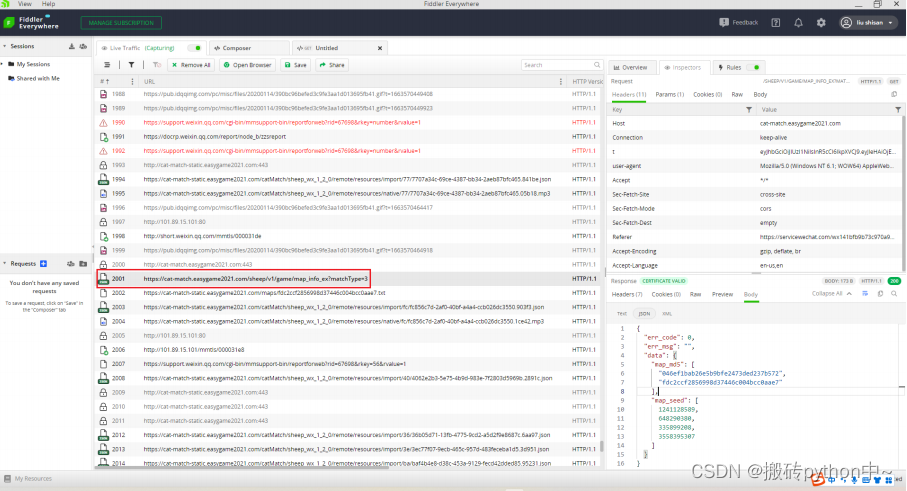This screenshot has height=491, width=907.
Task: Toggle Live Traffic capturing switch
Action: pos(193,48)
